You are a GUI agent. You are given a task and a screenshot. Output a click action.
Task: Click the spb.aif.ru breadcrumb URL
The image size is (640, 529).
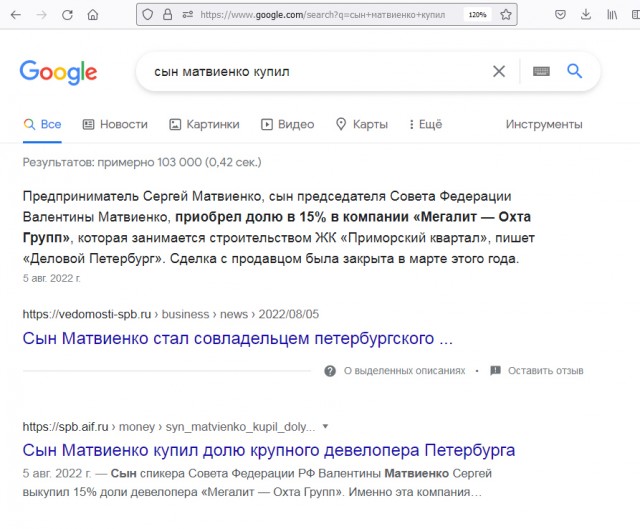pyautogui.click(x=169, y=427)
